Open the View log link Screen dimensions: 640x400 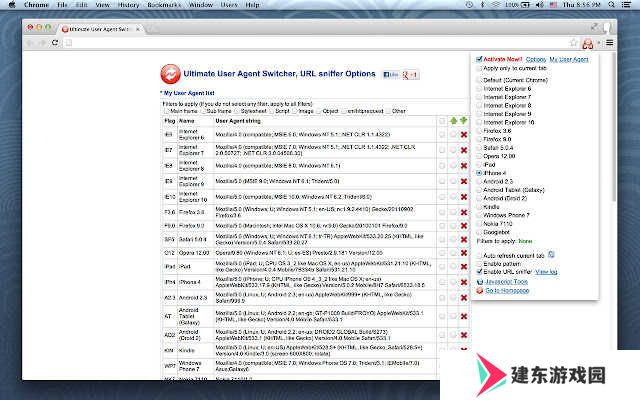click(546, 272)
